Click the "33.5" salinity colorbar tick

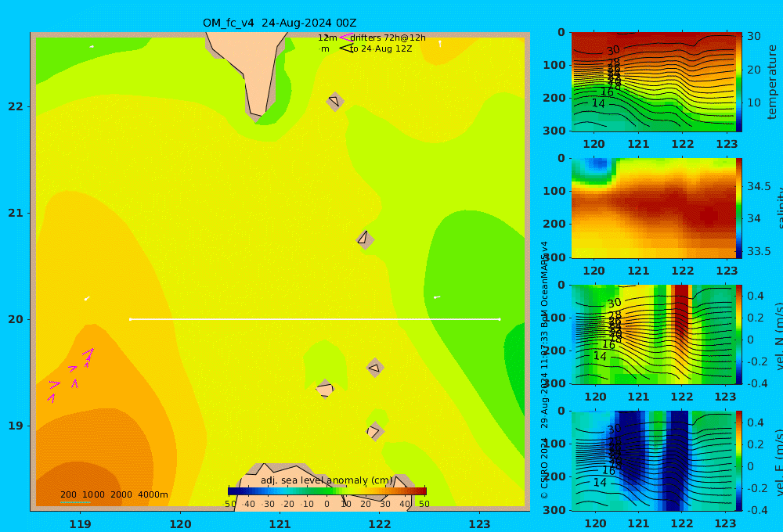click(759, 251)
